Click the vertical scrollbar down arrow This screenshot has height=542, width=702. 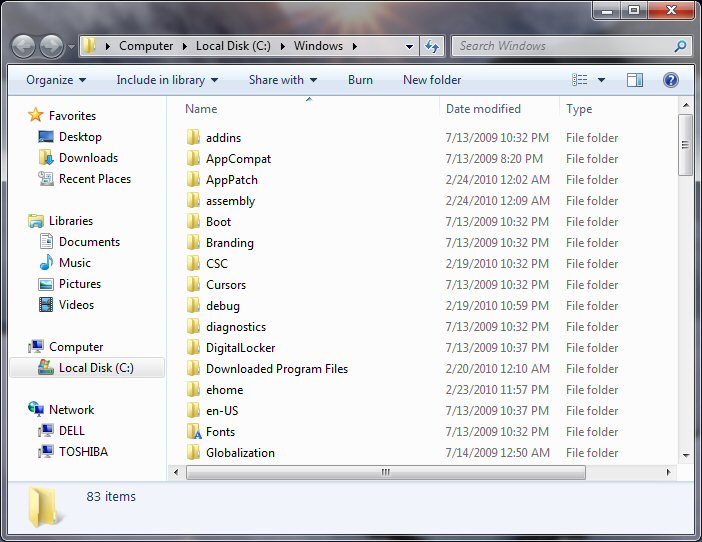pos(685,455)
